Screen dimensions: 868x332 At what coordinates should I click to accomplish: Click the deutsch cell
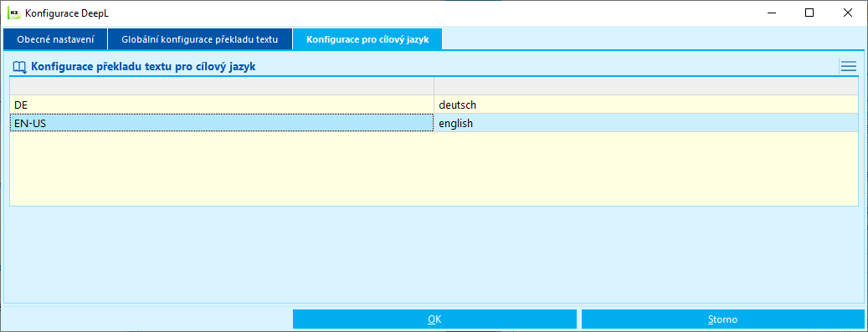coord(646,105)
